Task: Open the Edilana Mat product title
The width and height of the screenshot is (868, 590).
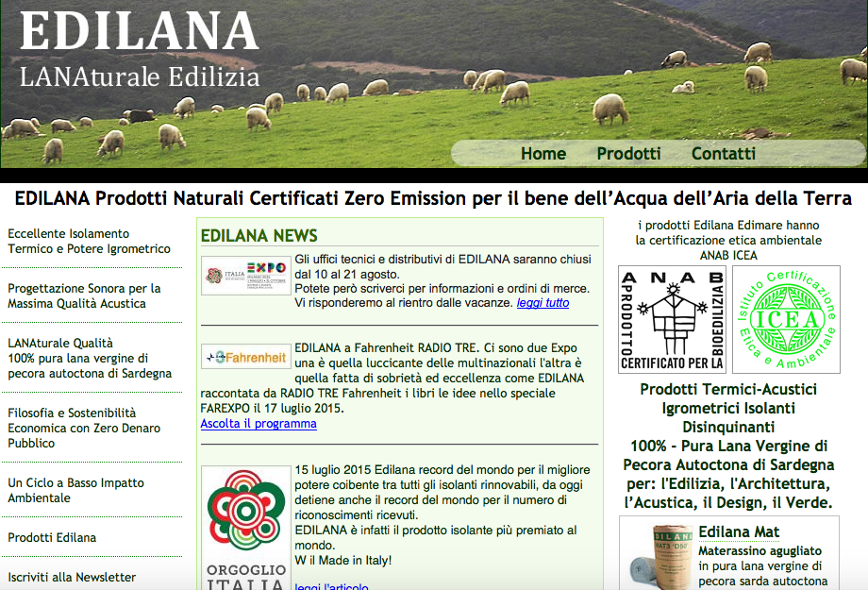Action: point(739,531)
